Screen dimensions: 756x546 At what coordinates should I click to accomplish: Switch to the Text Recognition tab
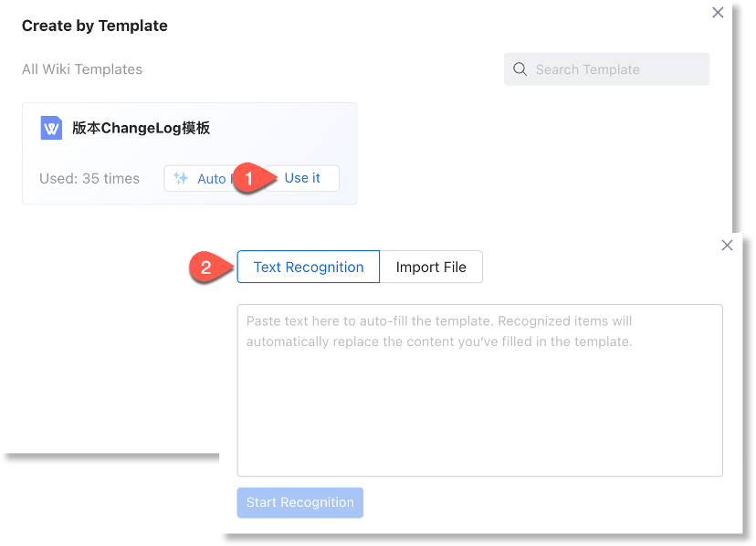[x=309, y=268]
